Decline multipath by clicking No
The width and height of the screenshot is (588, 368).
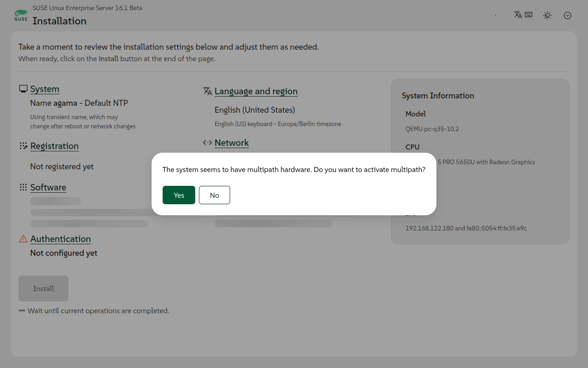coord(215,195)
